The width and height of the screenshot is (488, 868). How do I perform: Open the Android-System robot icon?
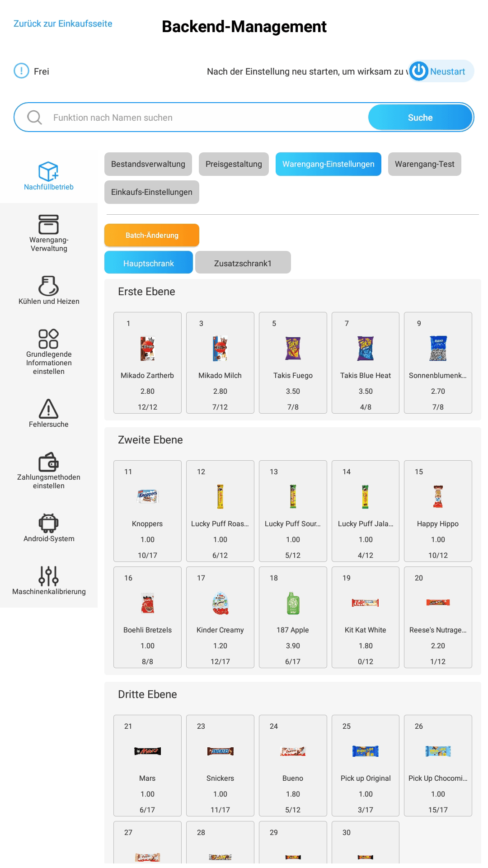pos(48,523)
